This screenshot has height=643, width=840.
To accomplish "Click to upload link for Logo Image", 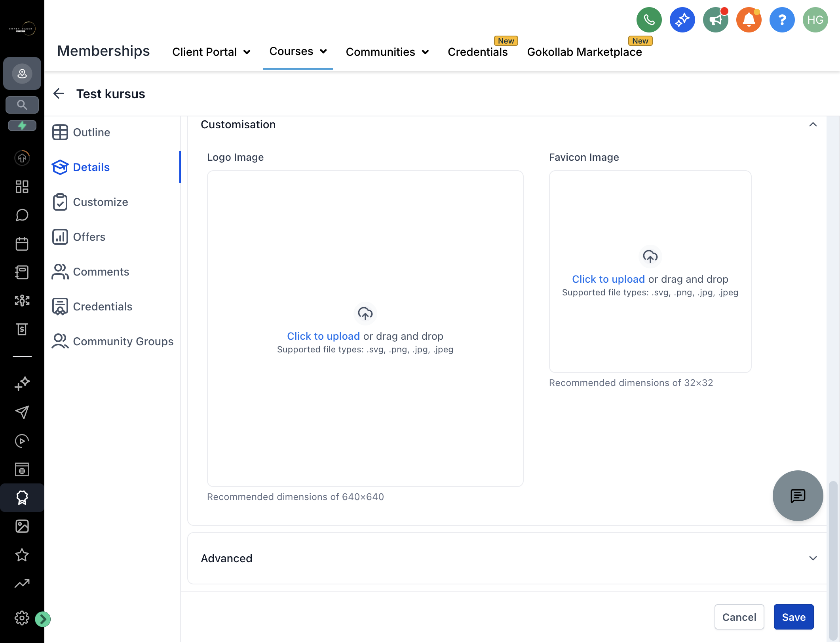I will click(x=323, y=336).
